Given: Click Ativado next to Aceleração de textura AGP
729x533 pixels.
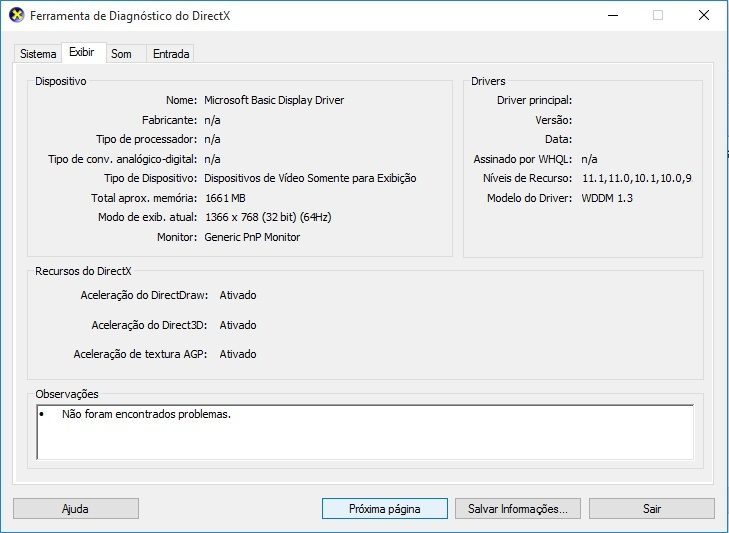Looking at the screenshot, I should pos(238,354).
